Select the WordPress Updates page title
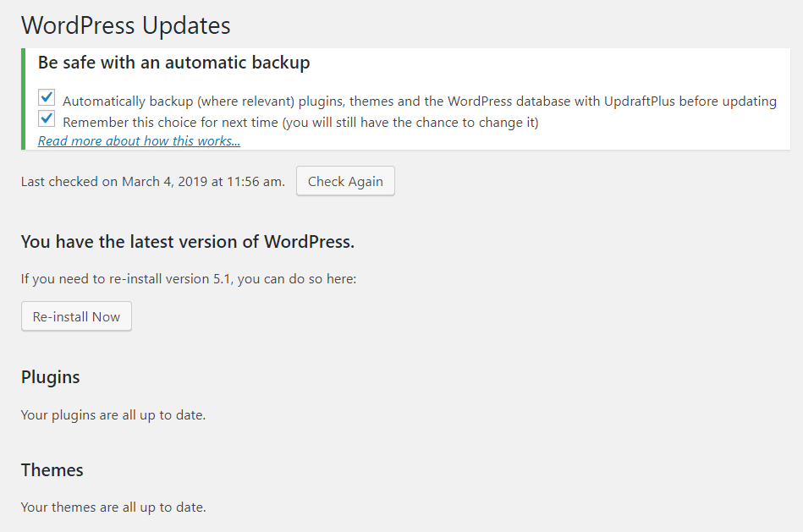803x532 pixels. pos(126,25)
